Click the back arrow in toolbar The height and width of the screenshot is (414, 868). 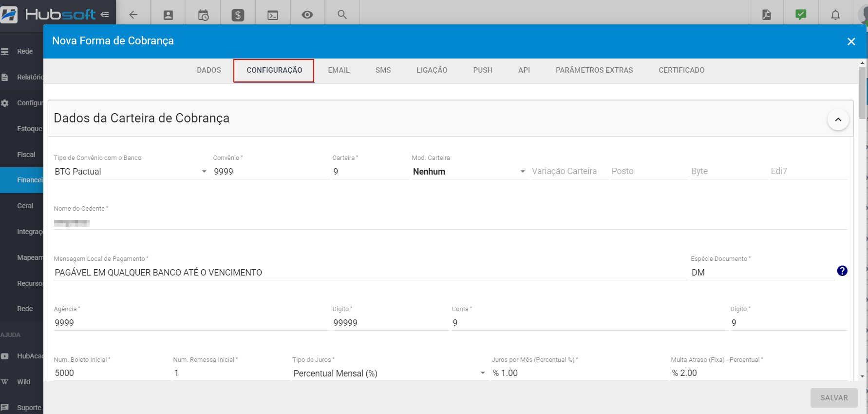click(133, 15)
